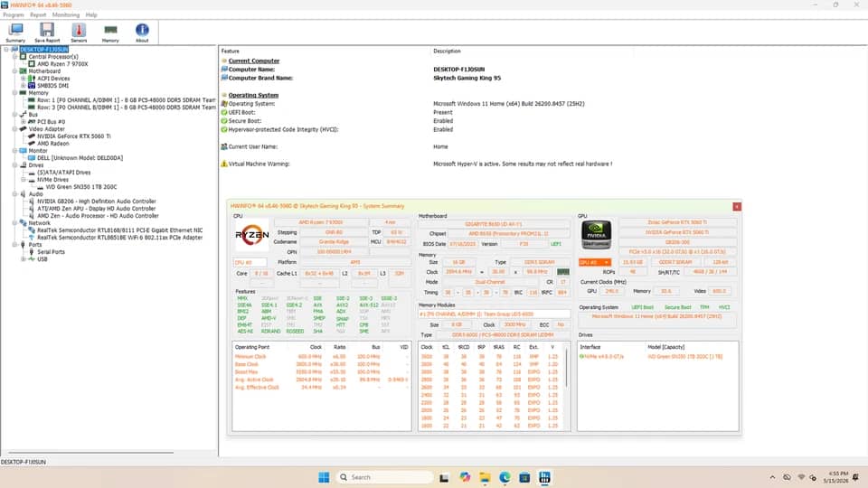Screen dimensions: 868x488
Task: Click the Ryzen logo in System Summary
Action: tap(252, 235)
